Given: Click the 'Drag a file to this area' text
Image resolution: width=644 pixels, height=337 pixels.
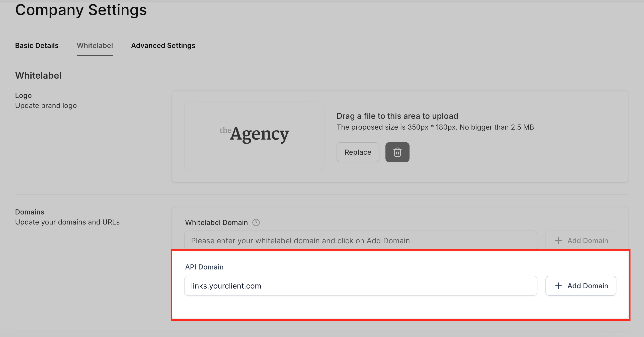Looking at the screenshot, I should tap(397, 116).
